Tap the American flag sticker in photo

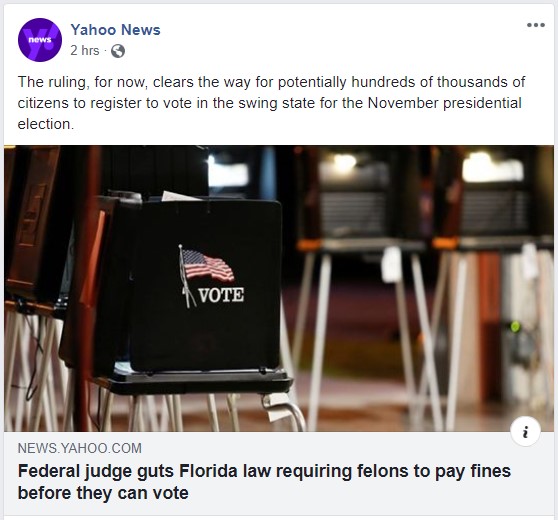206,265
